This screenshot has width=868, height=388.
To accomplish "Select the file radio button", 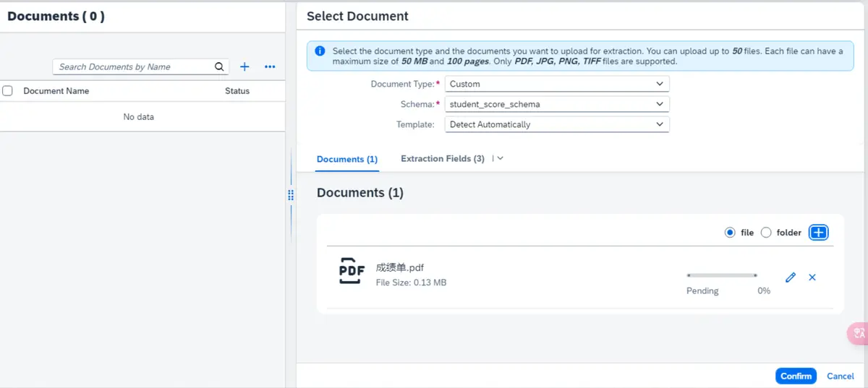I will (x=729, y=233).
